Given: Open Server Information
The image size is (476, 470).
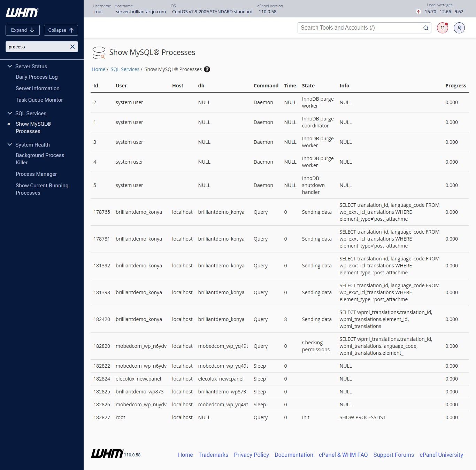Looking at the screenshot, I should coord(38,88).
